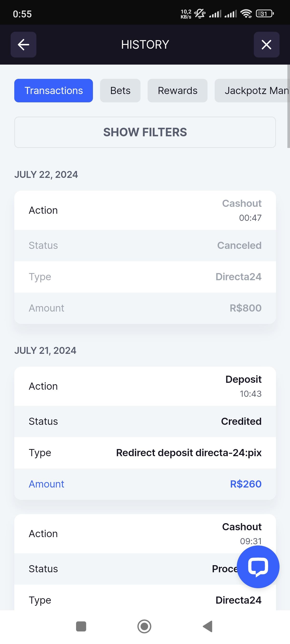The height and width of the screenshot is (644, 290).
Task: Select the Transactions tab
Action: click(x=53, y=90)
